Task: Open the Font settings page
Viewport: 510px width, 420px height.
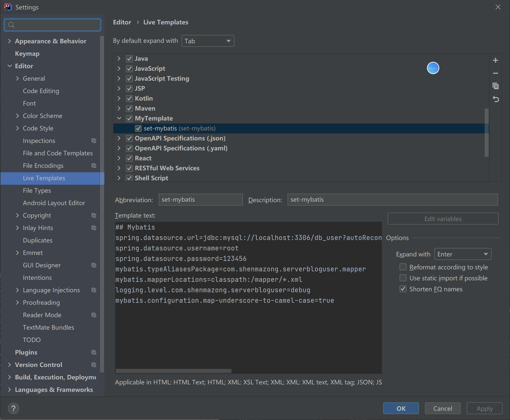Action: [x=29, y=103]
